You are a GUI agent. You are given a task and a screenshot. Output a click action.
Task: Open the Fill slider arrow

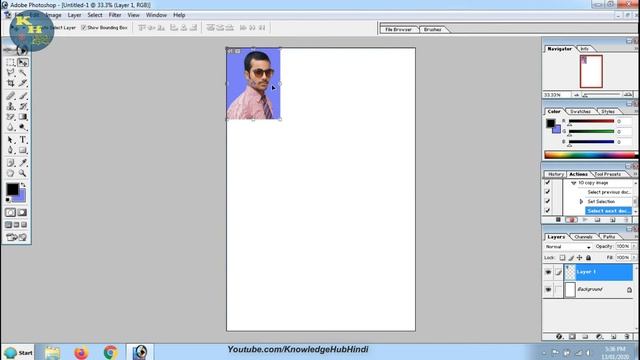click(634, 258)
